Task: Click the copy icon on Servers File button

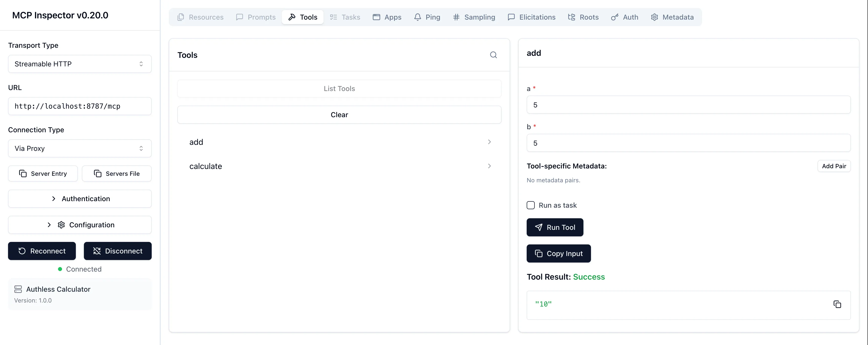Action: coord(98,173)
